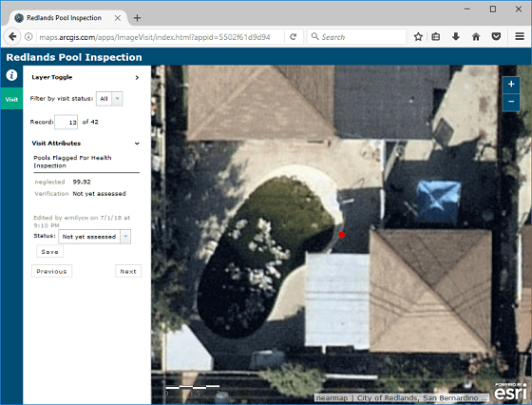The height and width of the screenshot is (405, 532).
Task: Open the info panel icon
Action: [11, 75]
